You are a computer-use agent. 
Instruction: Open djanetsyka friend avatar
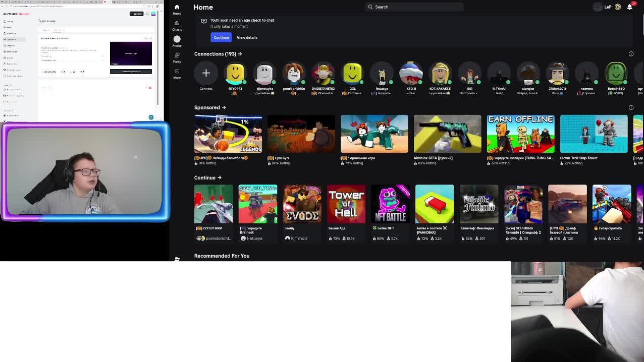(x=264, y=73)
